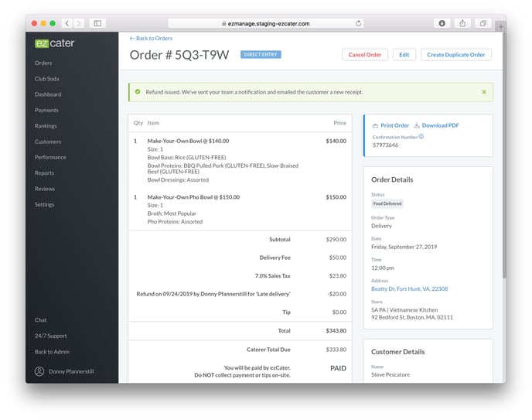Dismiss the refund issued notification

tap(484, 92)
